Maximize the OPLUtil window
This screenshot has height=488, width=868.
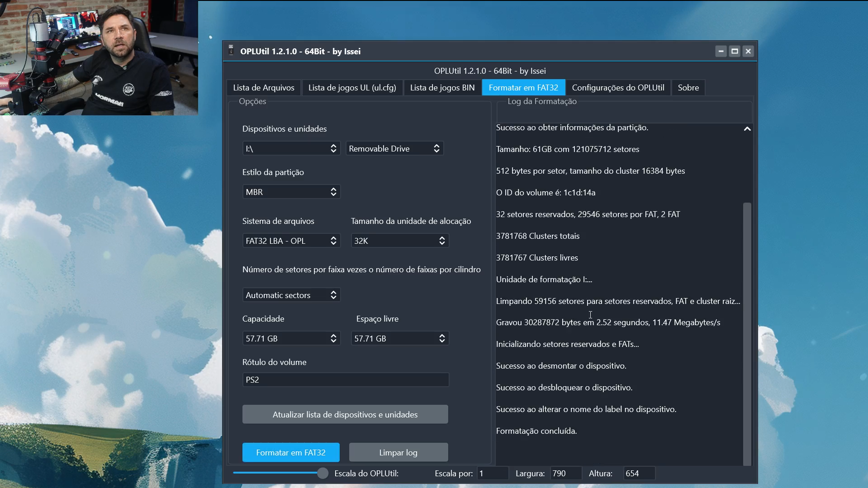735,51
